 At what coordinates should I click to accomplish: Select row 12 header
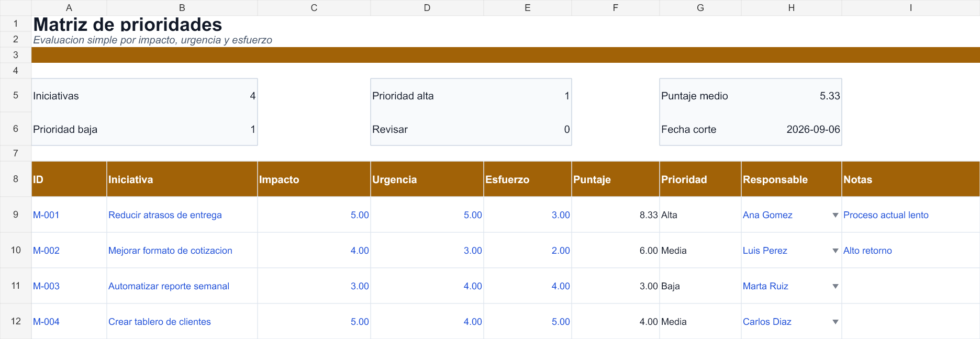pyautogui.click(x=16, y=321)
